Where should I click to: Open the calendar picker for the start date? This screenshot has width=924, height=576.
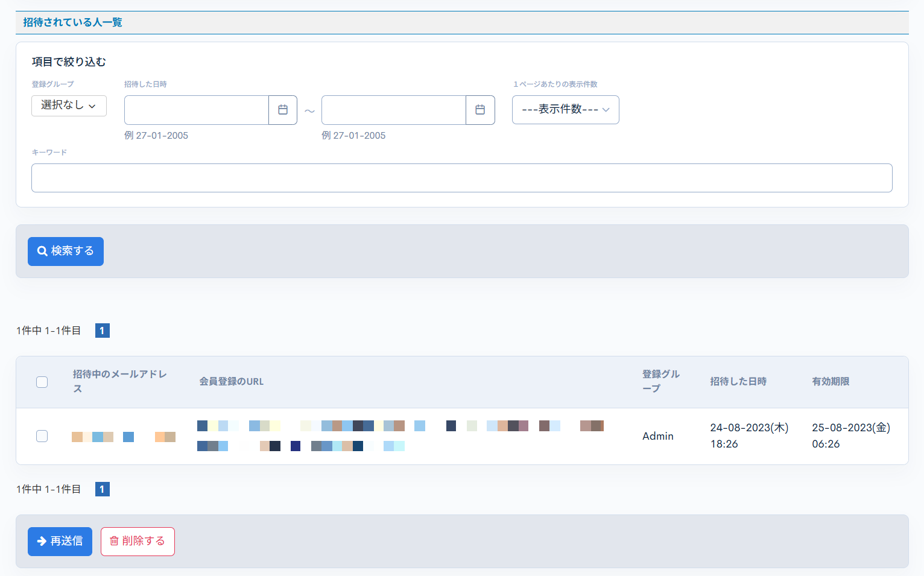pos(283,110)
